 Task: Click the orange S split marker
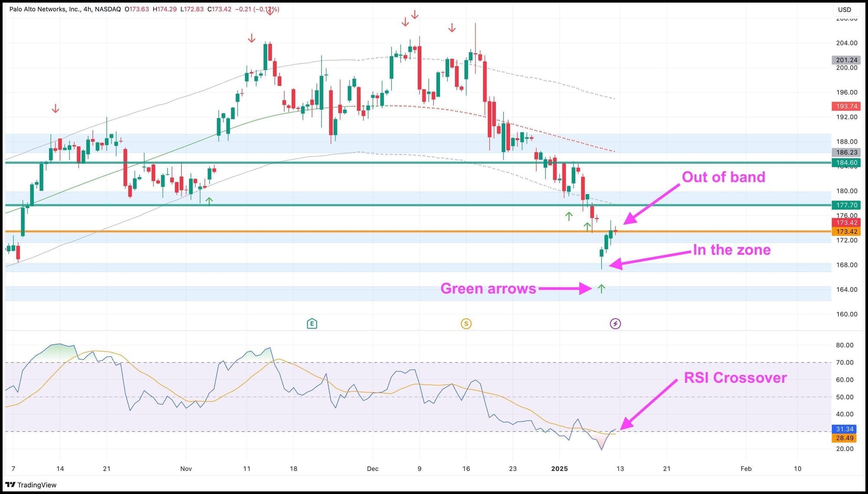pyautogui.click(x=466, y=323)
